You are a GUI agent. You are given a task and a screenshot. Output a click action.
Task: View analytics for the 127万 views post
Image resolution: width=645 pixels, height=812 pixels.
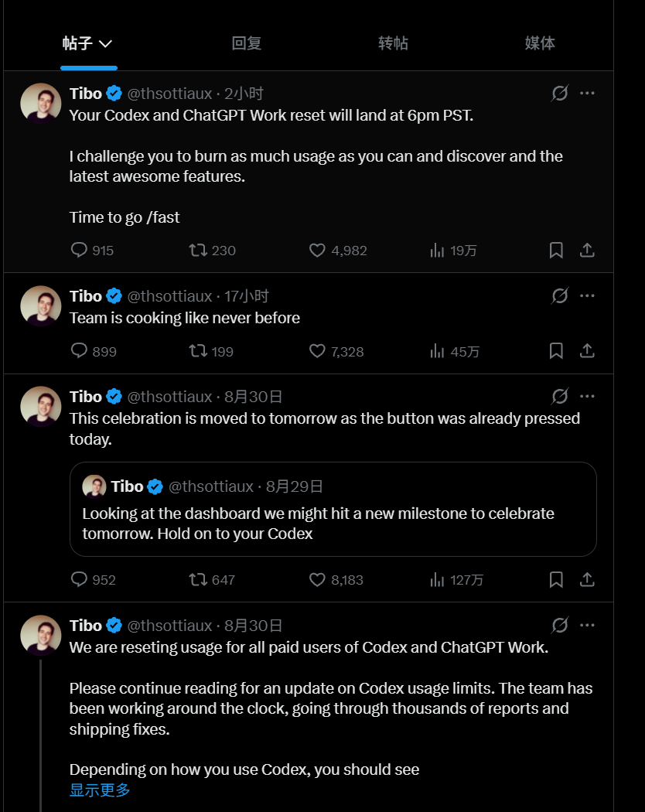tap(456, 580)
